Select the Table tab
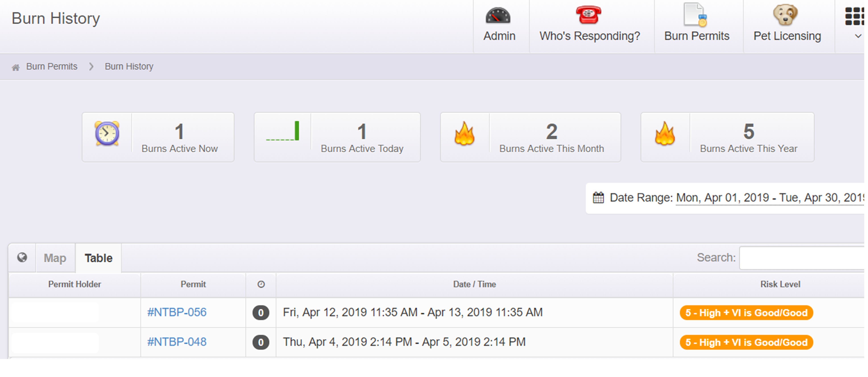This screenshot has width=868, height=377. click(x=98, y=258)
